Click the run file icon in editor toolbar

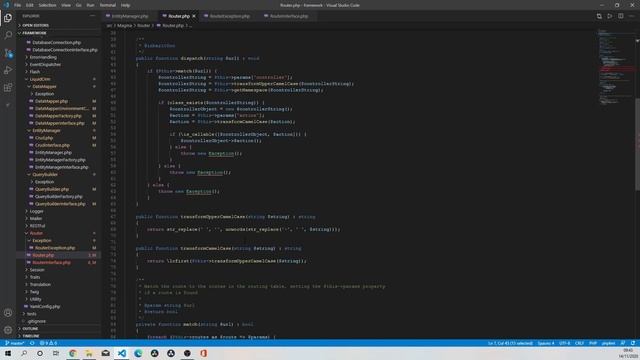pyautogui.click(x=610, y=16)
